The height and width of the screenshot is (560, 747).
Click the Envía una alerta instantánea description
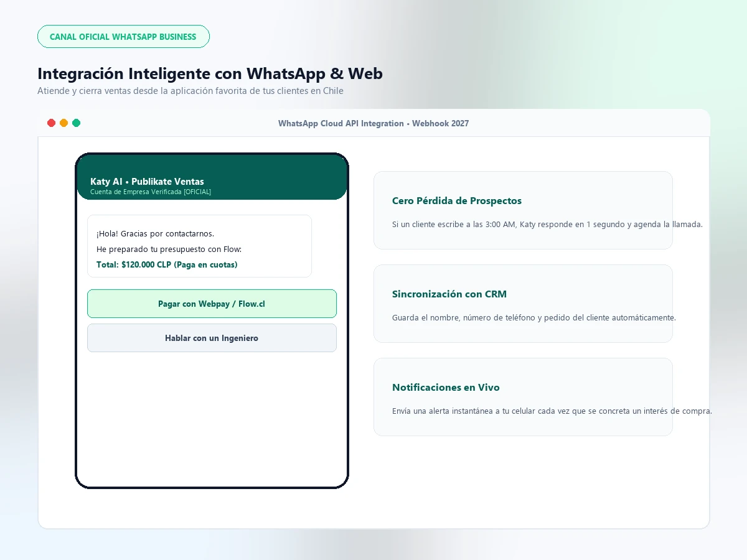[552, 411]
